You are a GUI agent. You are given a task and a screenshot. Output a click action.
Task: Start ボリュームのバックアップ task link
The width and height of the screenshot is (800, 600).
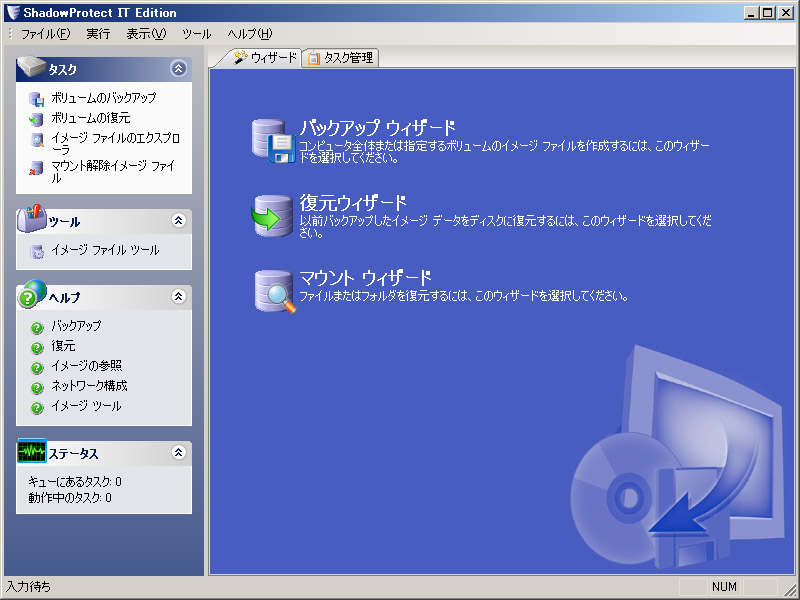pyautogui.click(x=104, y=98)
